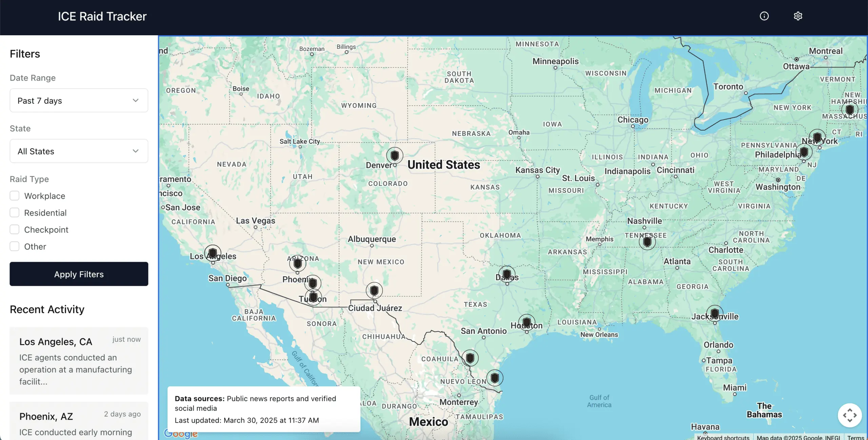Image resolution: width=868 pixels, height=440 pixels.
Task: Select the raid marker at Dallas
Action: click(507, 274)
